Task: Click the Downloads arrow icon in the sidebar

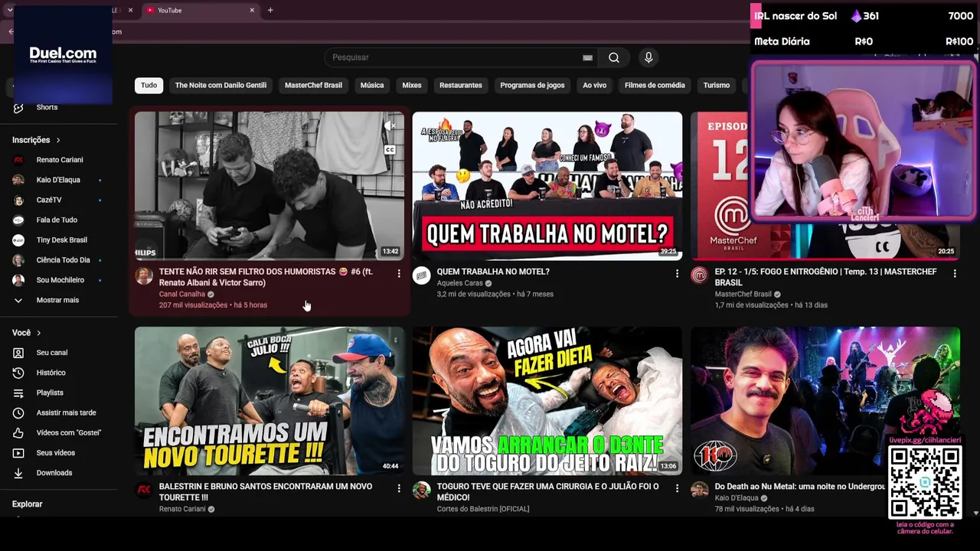Action: click(x=18, y=473)
